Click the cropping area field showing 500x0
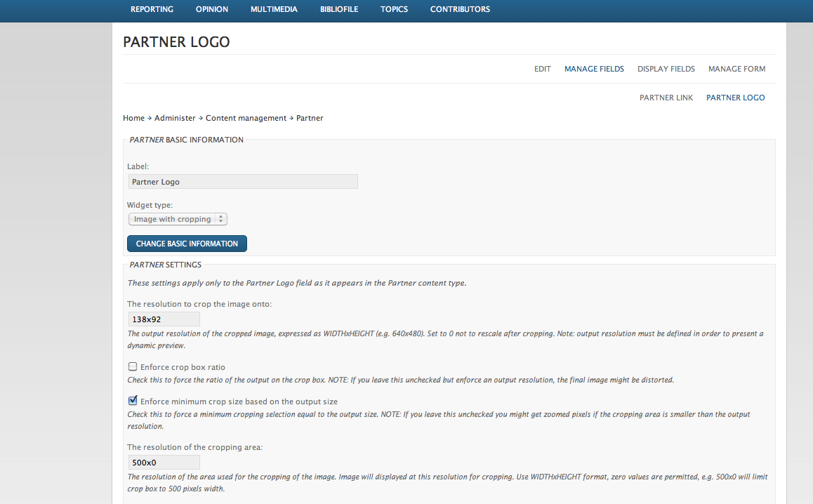Image resolution: width=813 pixels, height=504 pixels. coord(164,463)
